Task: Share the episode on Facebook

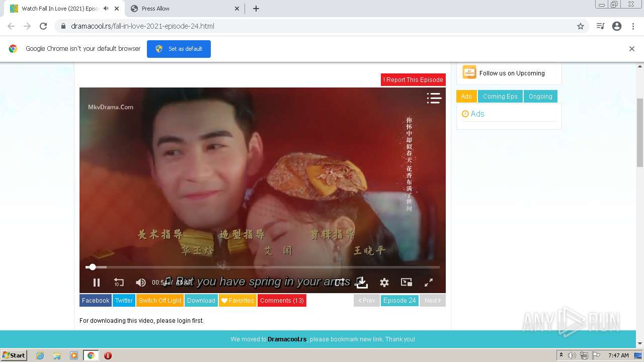Action: pyautogui.click(x=96, y=301)
